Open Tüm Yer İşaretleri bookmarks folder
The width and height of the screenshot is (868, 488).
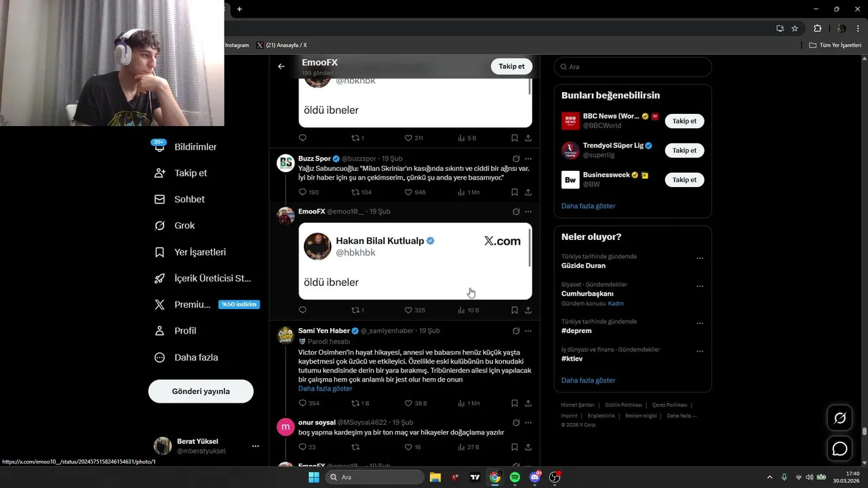click(835, 45)
